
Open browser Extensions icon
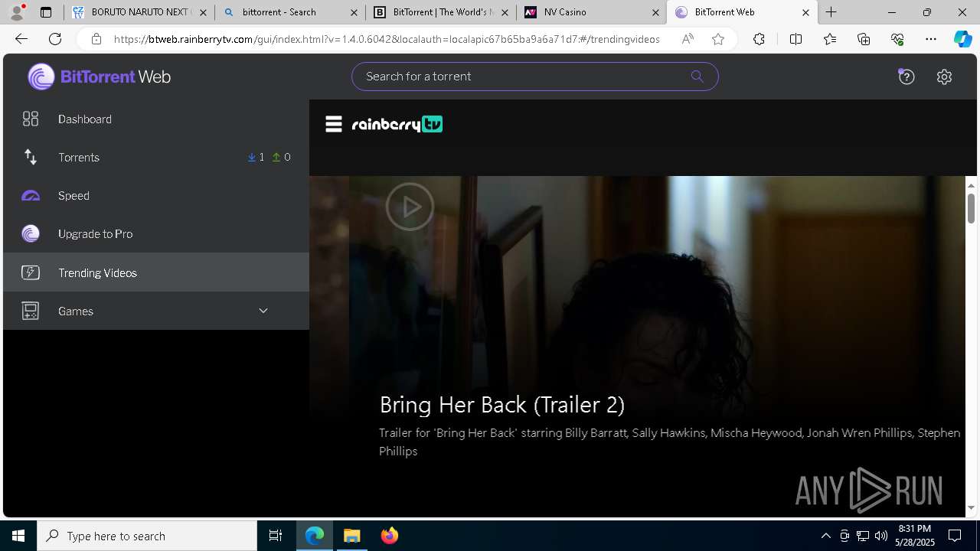click(x=759, y=39)
